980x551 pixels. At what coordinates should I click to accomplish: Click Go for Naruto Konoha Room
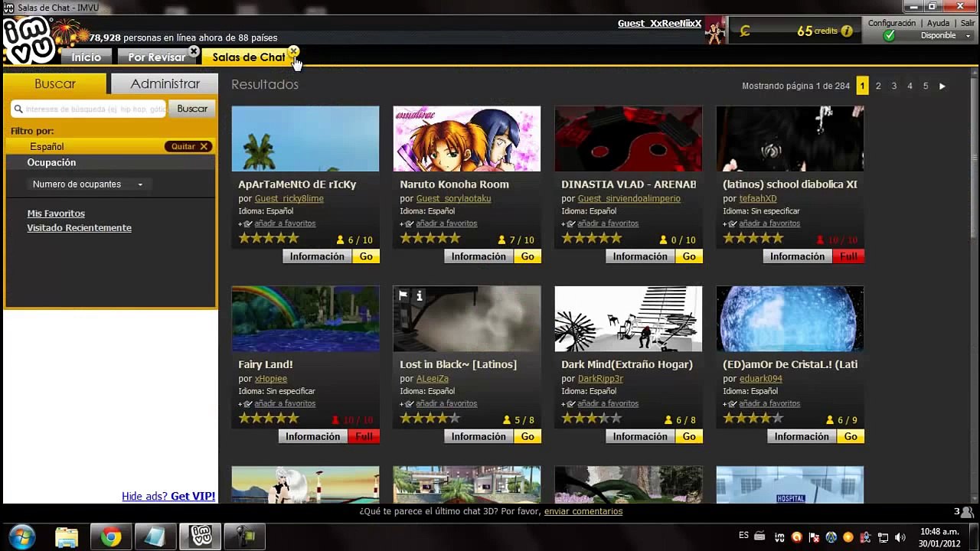tap(528, 256)
